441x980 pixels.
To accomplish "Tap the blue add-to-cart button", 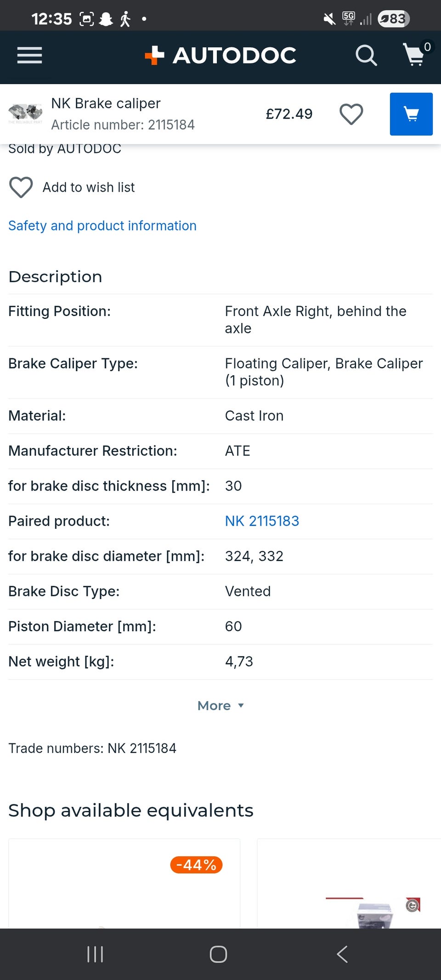I will pos(411,114).
